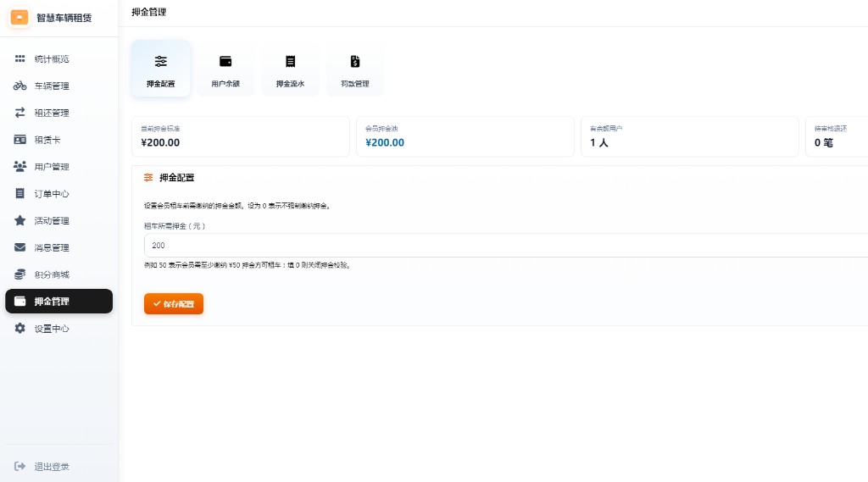Click the orange sliders icon beside 押金配置 heading
868x482 pixels.
click(x=148, y=178)
